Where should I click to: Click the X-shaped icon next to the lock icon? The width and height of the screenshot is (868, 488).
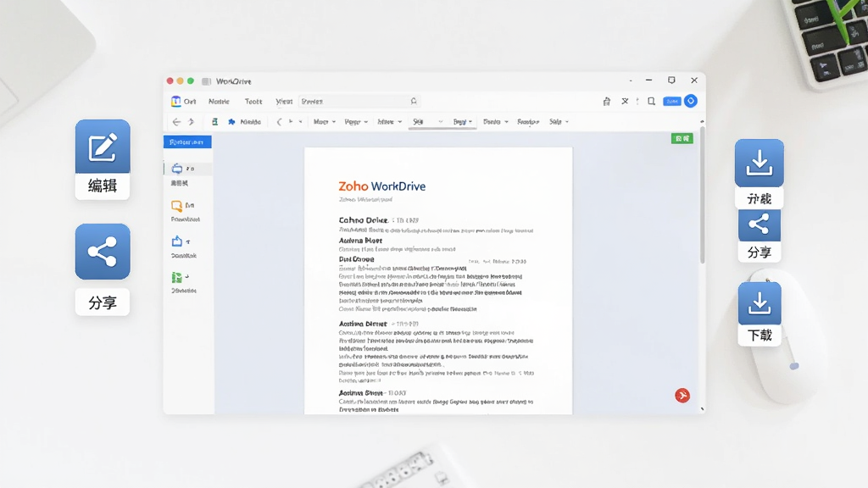tap(625, 102)
